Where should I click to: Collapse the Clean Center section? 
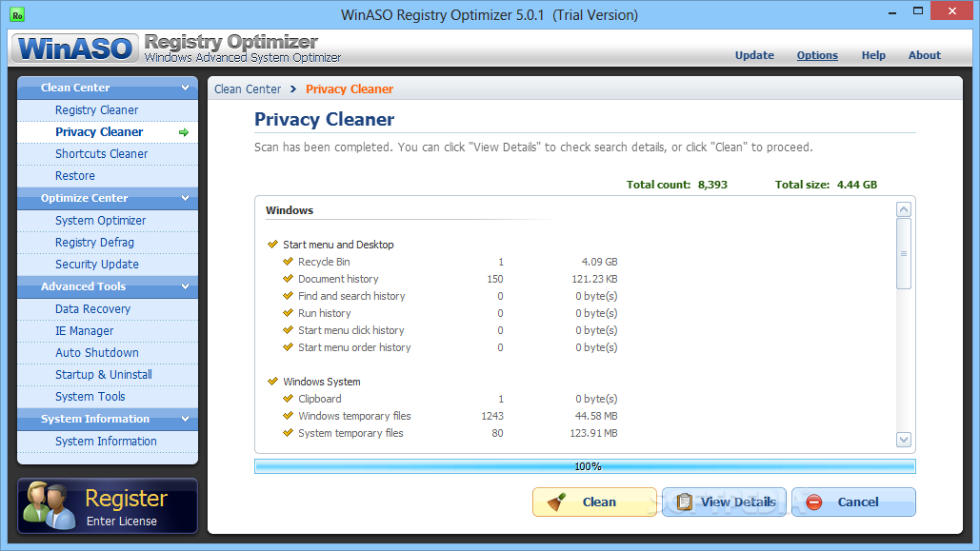pos(185,88)
